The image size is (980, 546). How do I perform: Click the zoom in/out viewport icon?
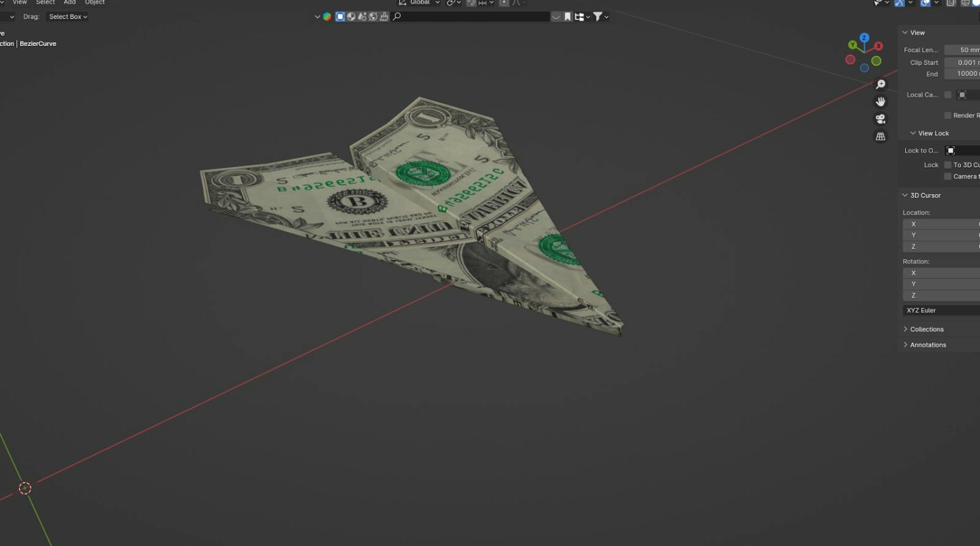880,84
